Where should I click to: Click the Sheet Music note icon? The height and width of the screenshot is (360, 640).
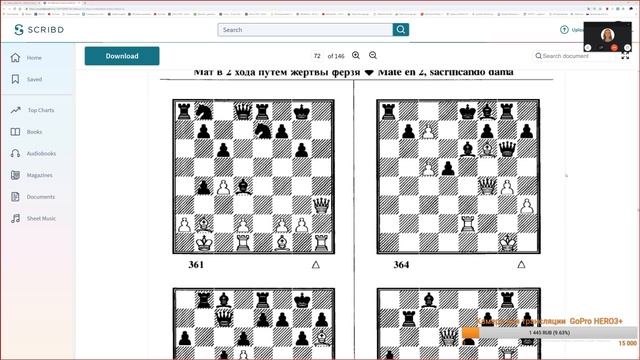[x=16, y=218]
